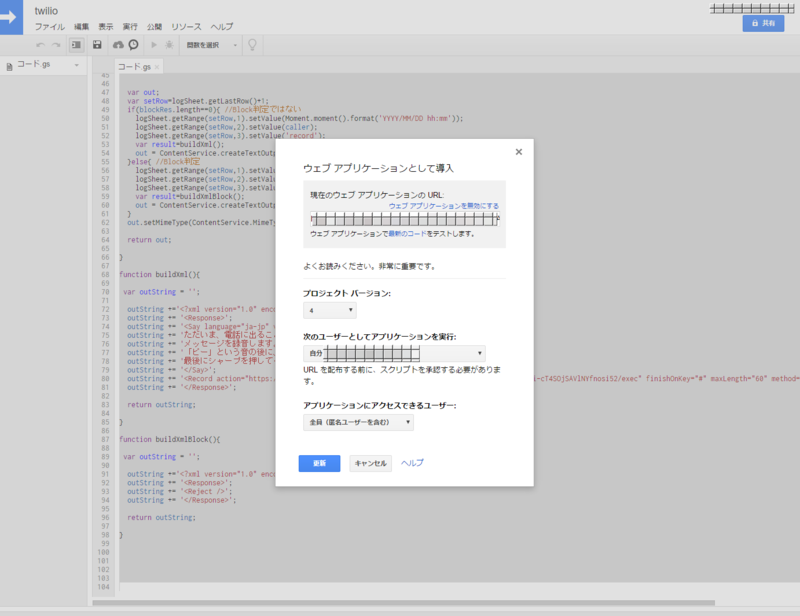Save the script with the floppy icon

click(97, 45)
